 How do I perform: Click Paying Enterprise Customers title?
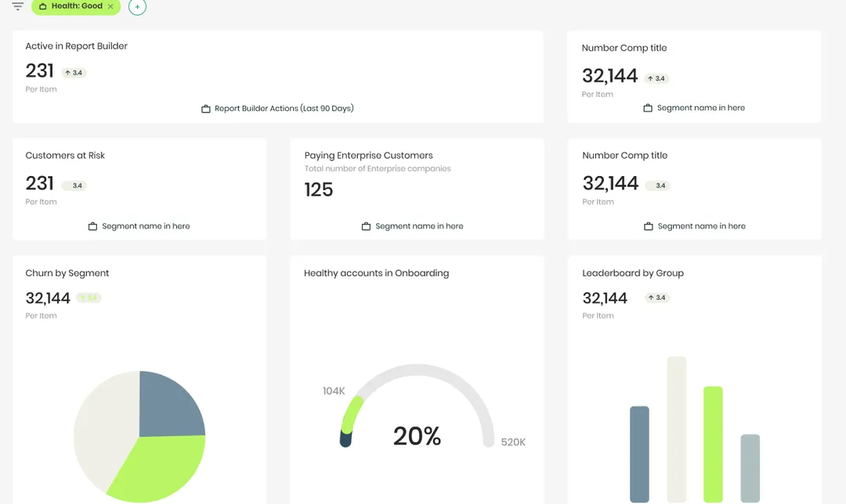coord(368,156)
